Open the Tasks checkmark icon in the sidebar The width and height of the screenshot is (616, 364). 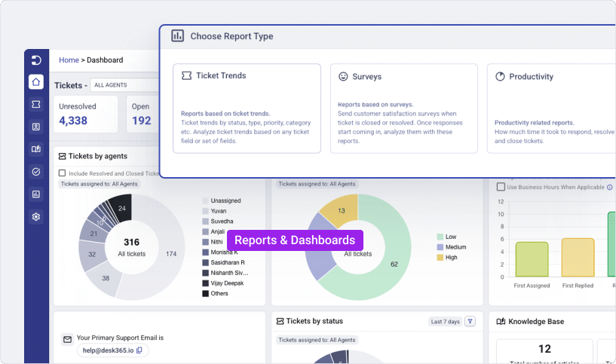point(36,172)
